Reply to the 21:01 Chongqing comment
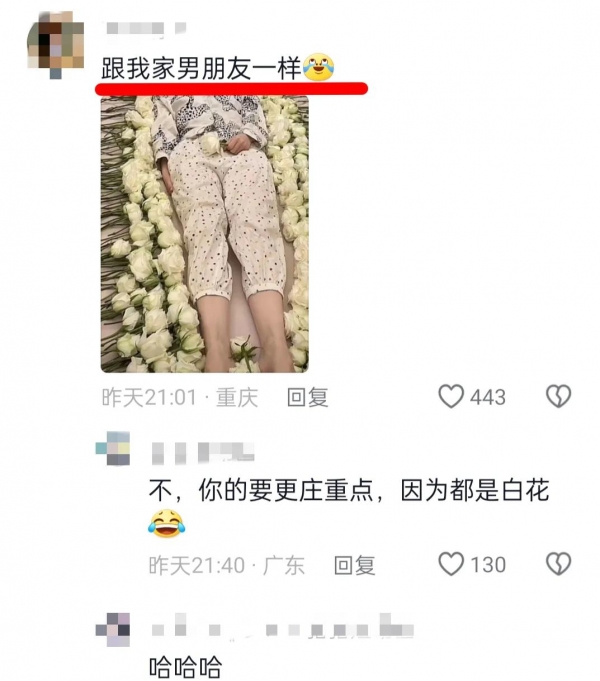Screen dimensions: 600x681 point(308,397)
